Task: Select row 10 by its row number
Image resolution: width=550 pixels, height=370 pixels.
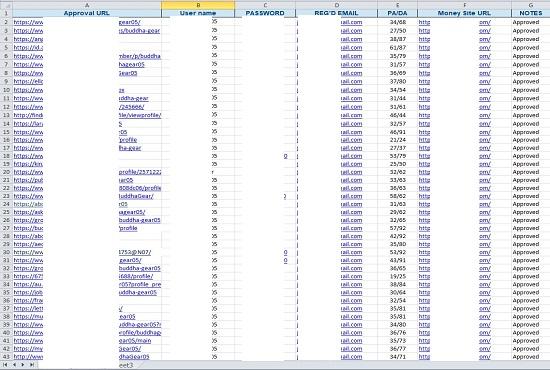Action: [x=6, y=90]
